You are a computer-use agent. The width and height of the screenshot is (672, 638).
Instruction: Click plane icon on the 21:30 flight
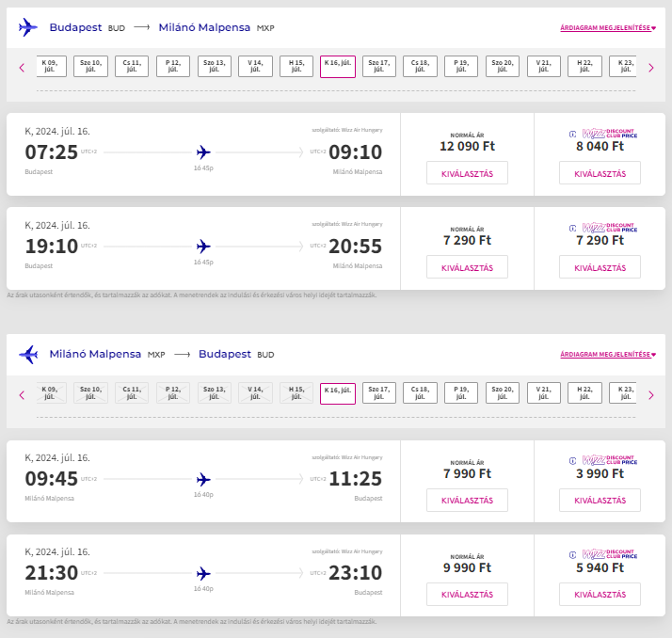(203, 573)
